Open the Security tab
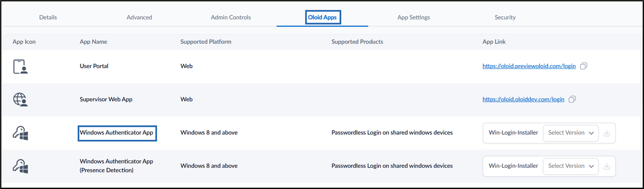The height and width of the screenshot is (189, 644). (x=505, y=17)
